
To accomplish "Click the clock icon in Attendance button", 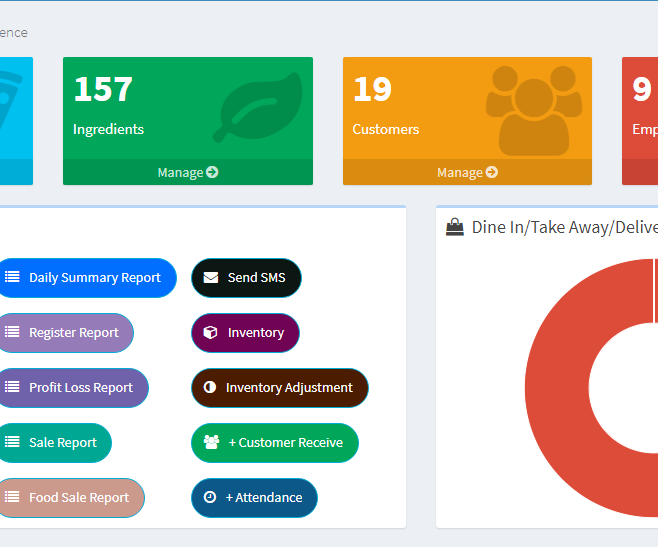I will pos(210,498).
